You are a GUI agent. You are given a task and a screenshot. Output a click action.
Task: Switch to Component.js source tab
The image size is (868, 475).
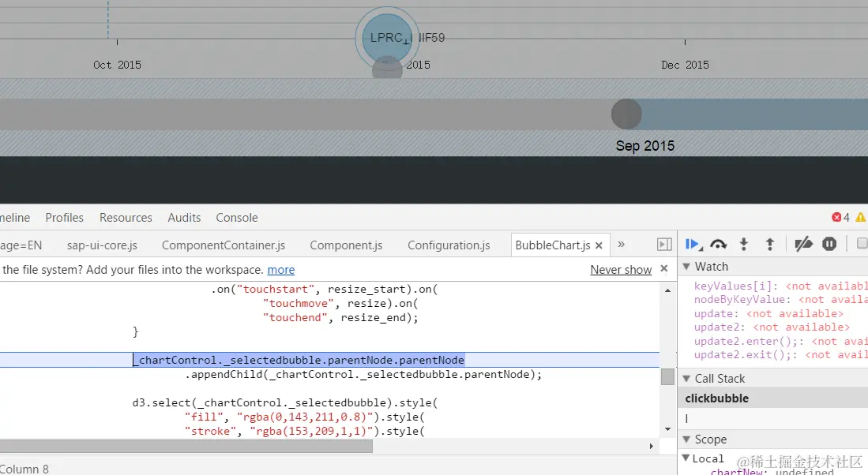(346, 245)
